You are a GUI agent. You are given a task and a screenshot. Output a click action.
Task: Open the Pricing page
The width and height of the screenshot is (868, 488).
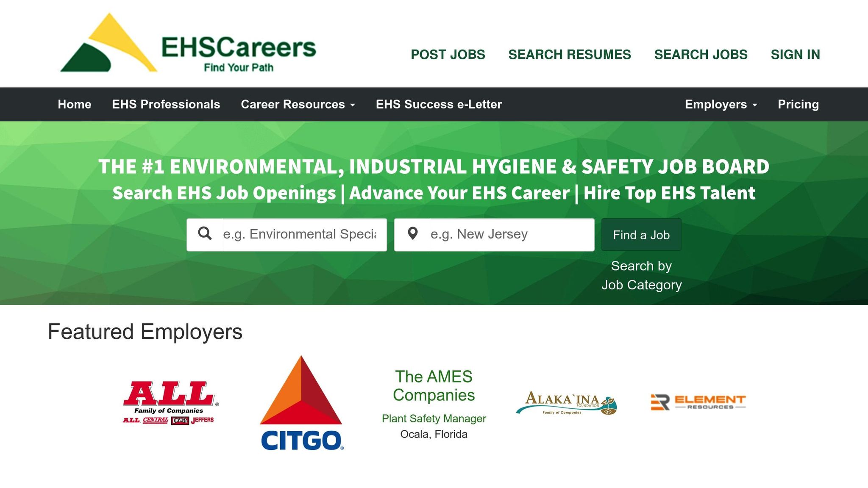tap(798, 104)
